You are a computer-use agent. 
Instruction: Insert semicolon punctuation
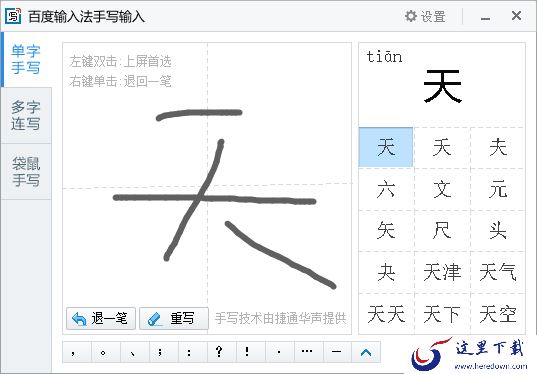[x=164, y=352]
